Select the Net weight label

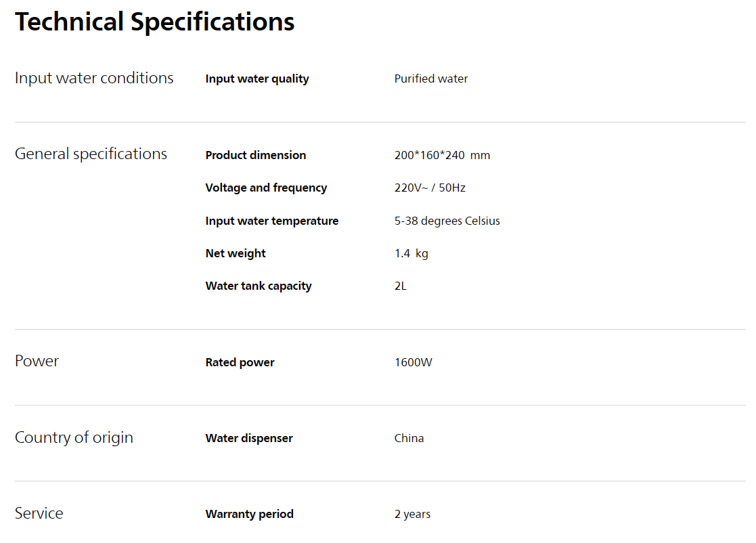236,253
